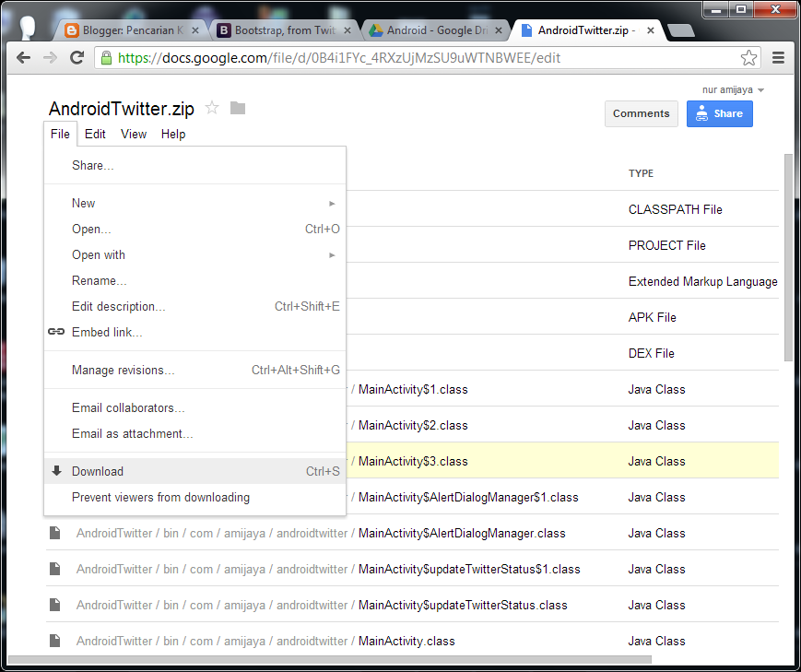Click the AndroidTwitter.zip document title
The width and height of the screenshot is (801, 672).
(122, 109)
